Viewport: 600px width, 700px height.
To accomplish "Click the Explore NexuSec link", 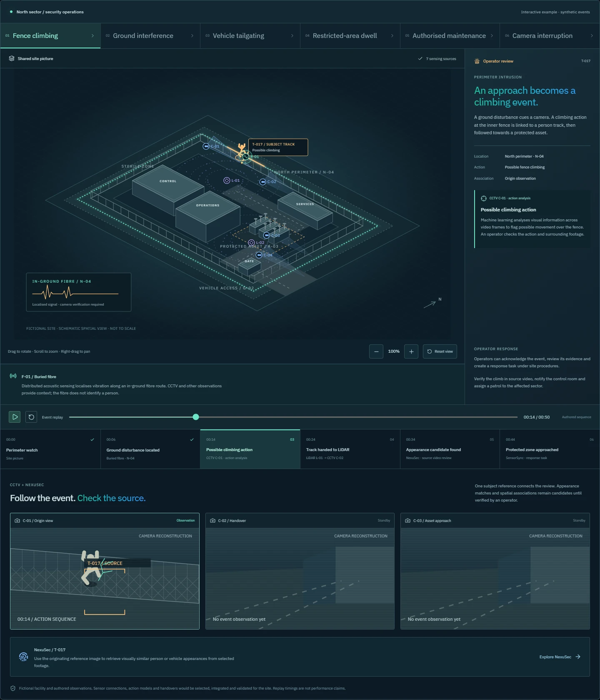I will pos(560,657).
